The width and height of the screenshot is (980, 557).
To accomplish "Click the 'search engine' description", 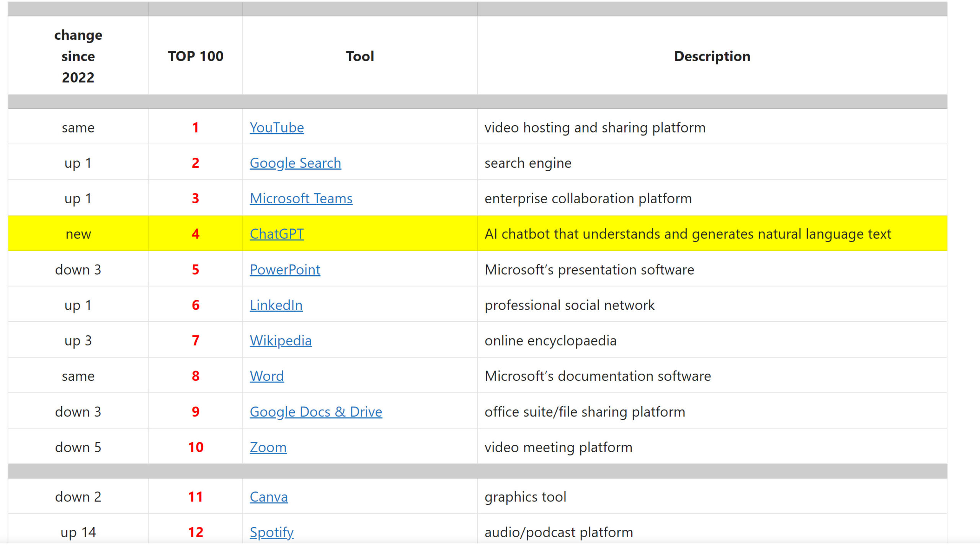I will click(x=528, y=163).
